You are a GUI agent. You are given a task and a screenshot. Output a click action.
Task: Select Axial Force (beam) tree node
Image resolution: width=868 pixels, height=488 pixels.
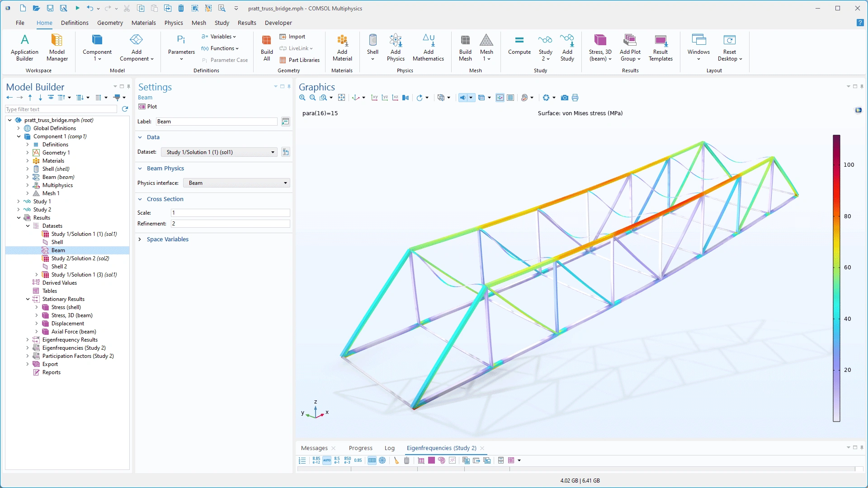(74, 332)
